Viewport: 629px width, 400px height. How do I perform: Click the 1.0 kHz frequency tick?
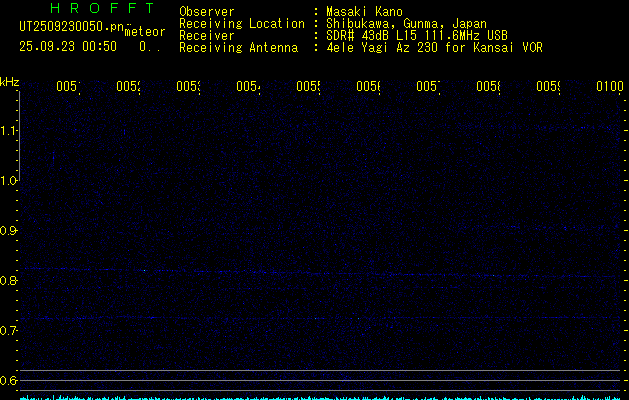tap(9, 181)
